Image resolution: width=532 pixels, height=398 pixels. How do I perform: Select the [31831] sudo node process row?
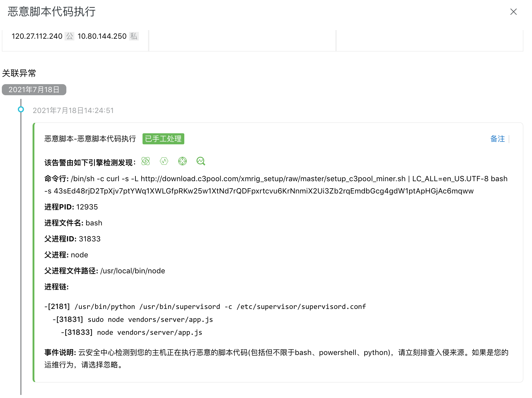[133, 319]
